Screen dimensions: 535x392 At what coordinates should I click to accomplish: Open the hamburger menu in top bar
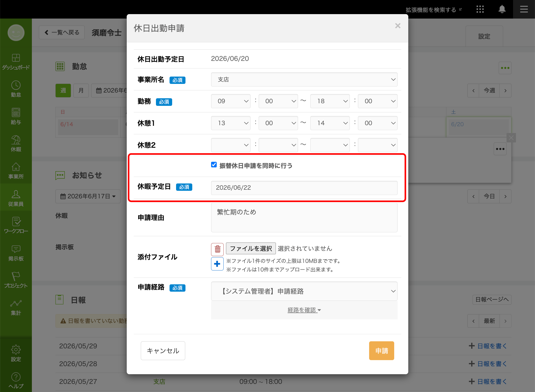(x=524, y=9)
